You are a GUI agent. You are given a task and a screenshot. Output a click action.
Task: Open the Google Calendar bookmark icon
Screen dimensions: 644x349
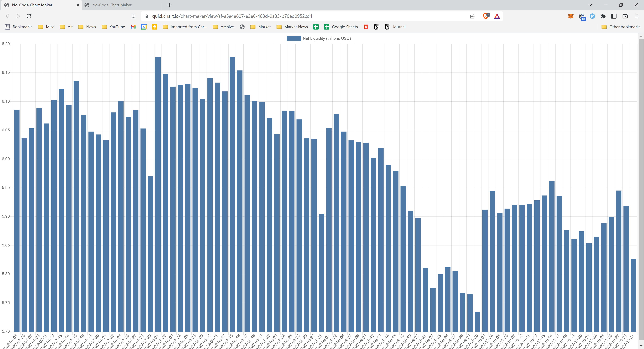click(144, 27)
